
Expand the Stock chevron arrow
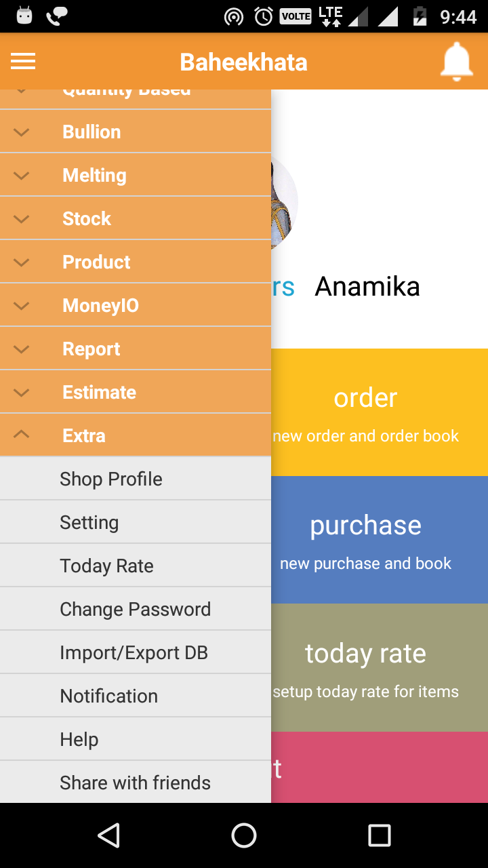(x=22, y=219)
